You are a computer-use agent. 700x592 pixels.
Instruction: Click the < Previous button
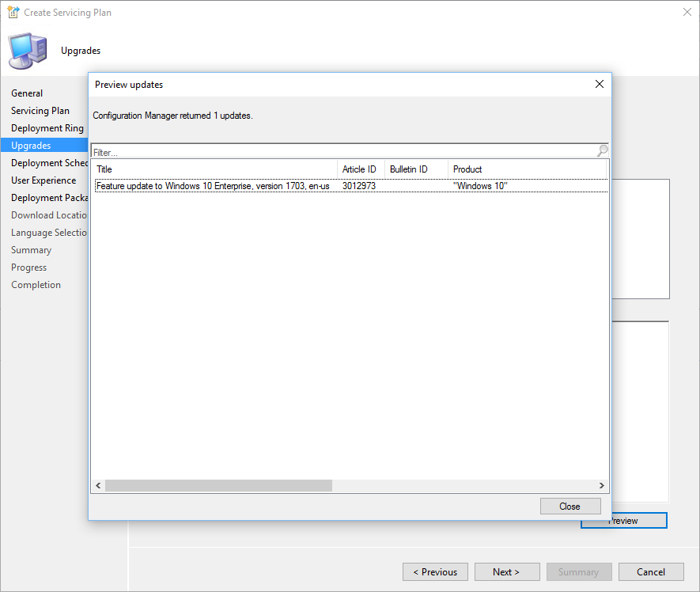click(x=435, y=572)
